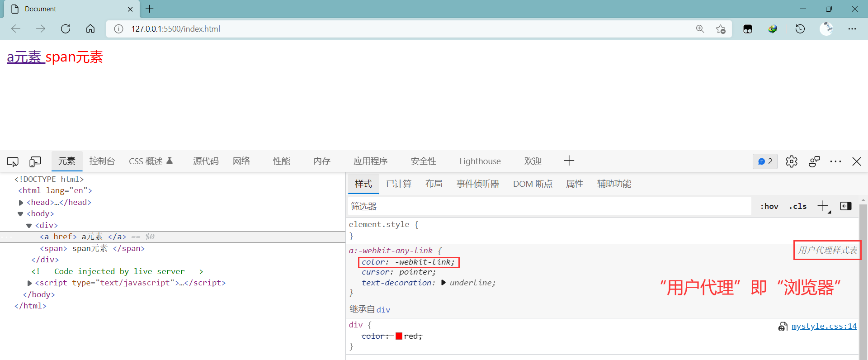The height and width of the screenshot is (360, 868).
Task: Open the user profile avatar
Action: point(826,29)
